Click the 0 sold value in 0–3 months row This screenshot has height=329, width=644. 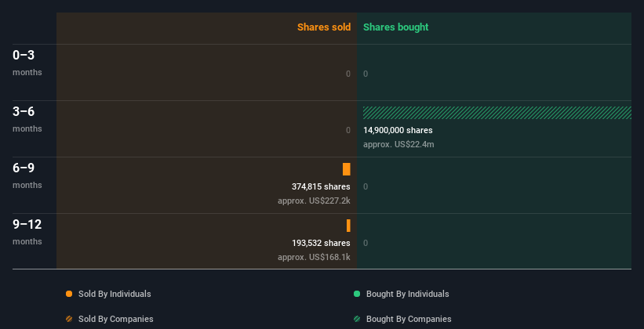tap(348, 74)
